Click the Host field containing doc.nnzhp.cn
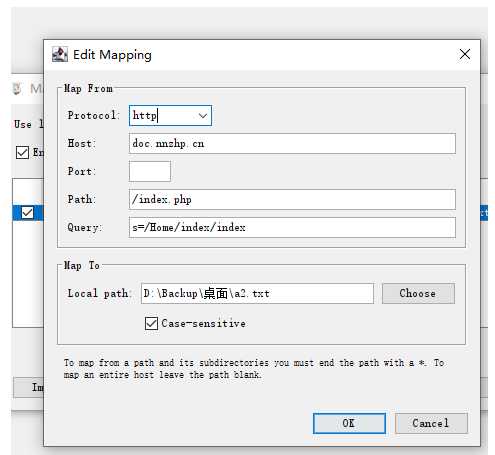 click(292, 144)
